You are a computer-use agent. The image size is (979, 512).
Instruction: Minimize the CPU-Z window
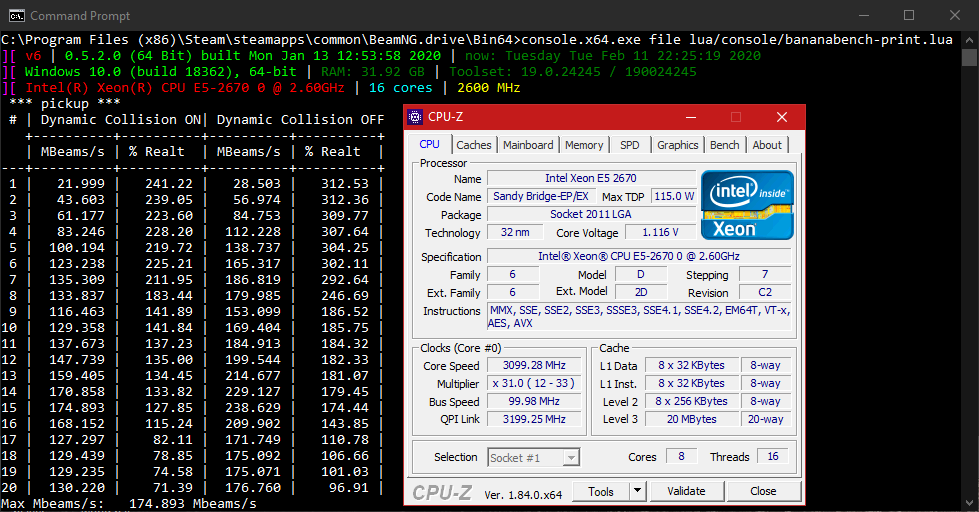coord(691,117)
